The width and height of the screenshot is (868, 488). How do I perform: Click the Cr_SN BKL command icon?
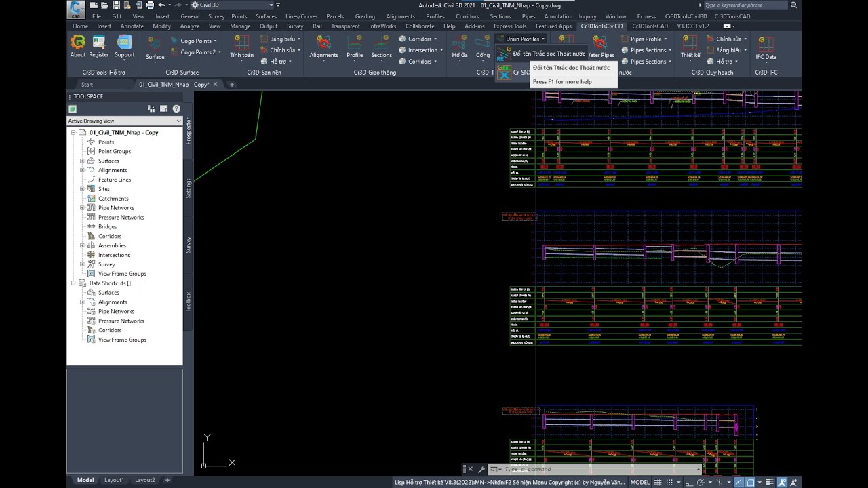click(x=504, y=73)
